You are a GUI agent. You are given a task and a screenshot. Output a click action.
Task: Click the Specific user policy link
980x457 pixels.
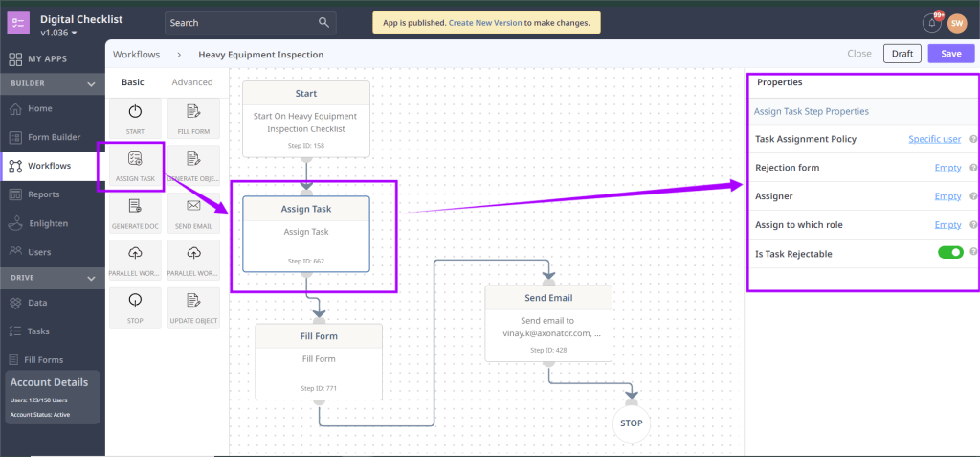coord(934,139)
